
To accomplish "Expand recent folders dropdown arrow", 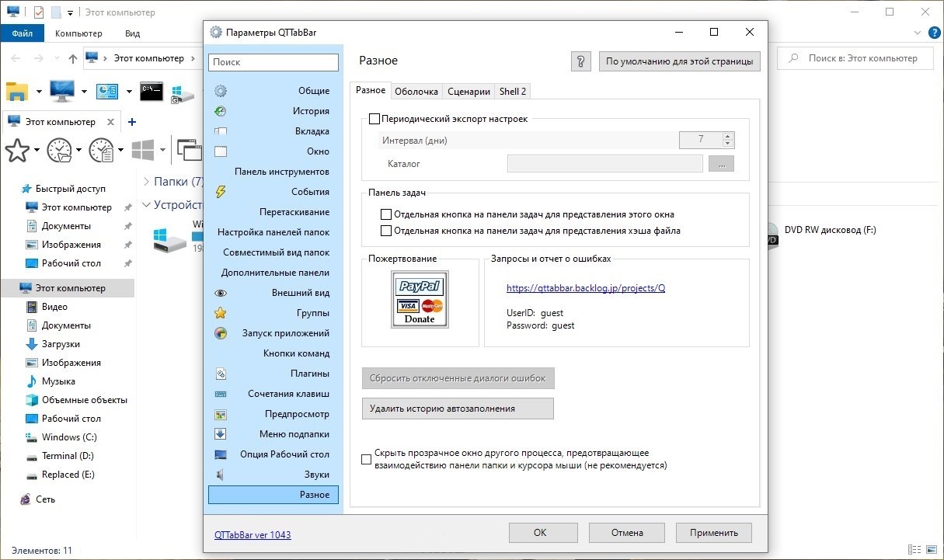I will tap(79, 151).
